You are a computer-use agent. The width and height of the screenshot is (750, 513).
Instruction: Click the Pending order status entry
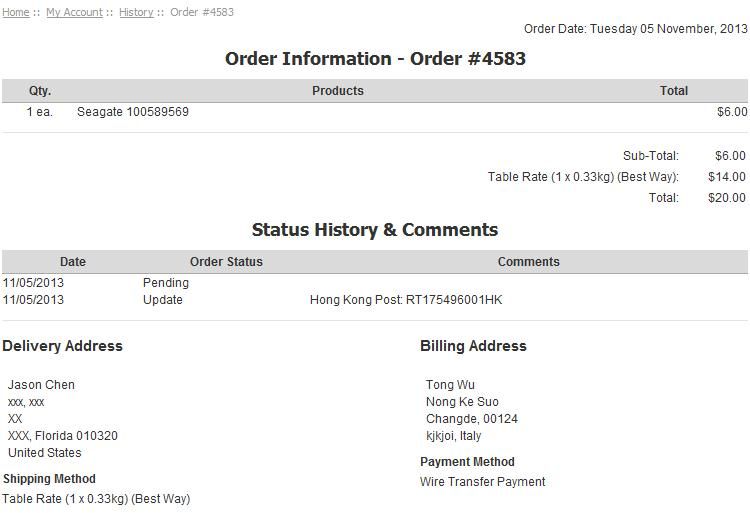click(166, 283)
